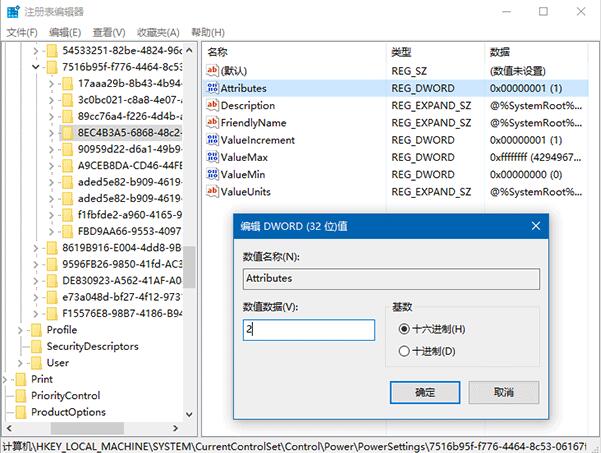Click tree pane scroll right arrow
The image size is (601, 453).
pos(176,428)
